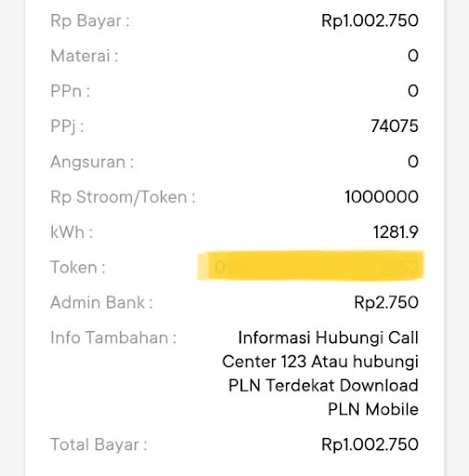This screenshot has height=476, width=469.
Task: Click the PPj label
Action: tap(67, 126)
